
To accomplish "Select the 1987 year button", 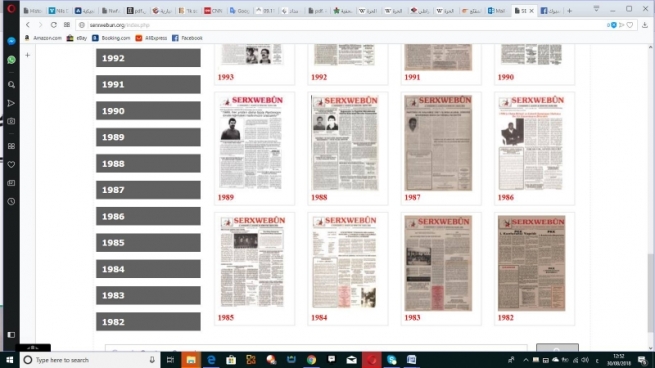I will [148, 190].
